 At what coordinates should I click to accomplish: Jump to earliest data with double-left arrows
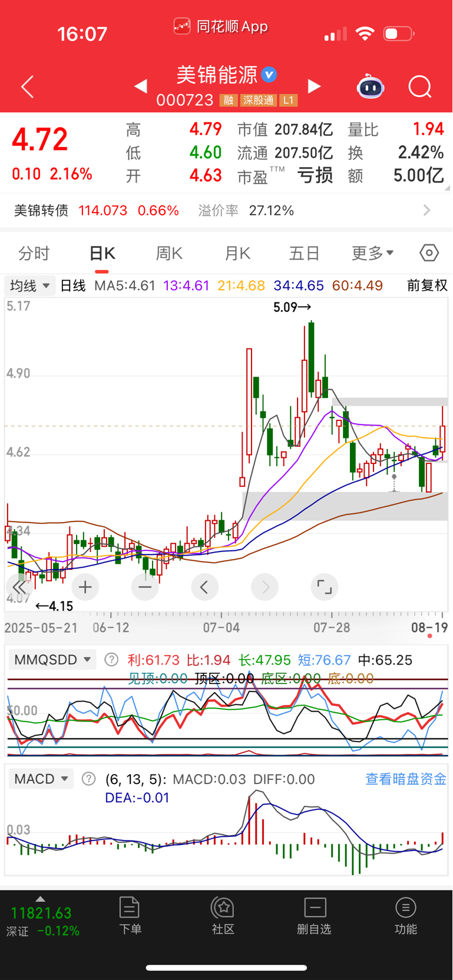point(20,587)
